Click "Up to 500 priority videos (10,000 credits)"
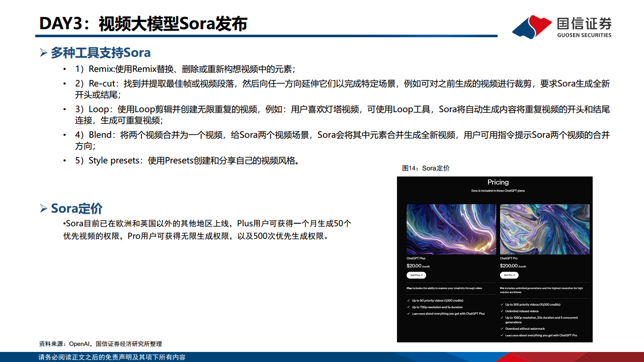This screenshot has height=362, width=644. click(533, 305)
